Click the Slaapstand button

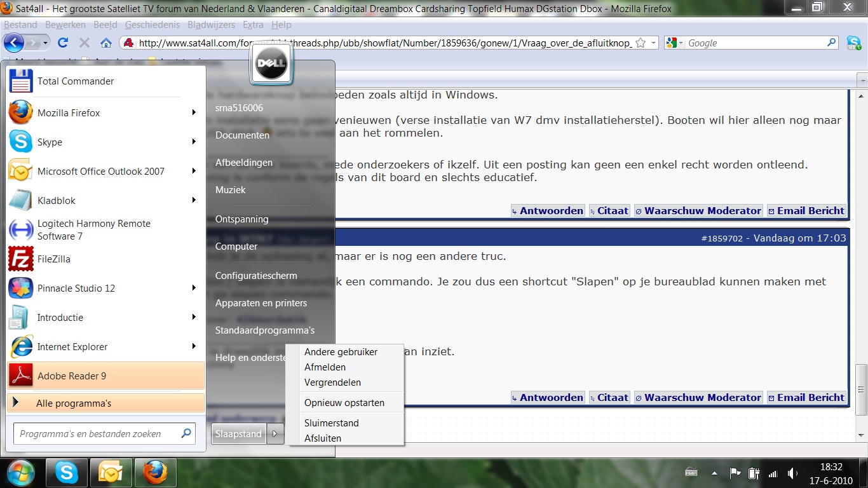(x=239, y=434)
